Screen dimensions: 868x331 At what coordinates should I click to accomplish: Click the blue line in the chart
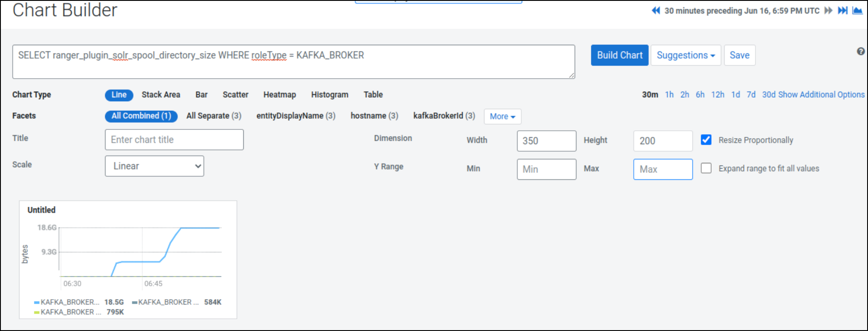coord(139,261)
